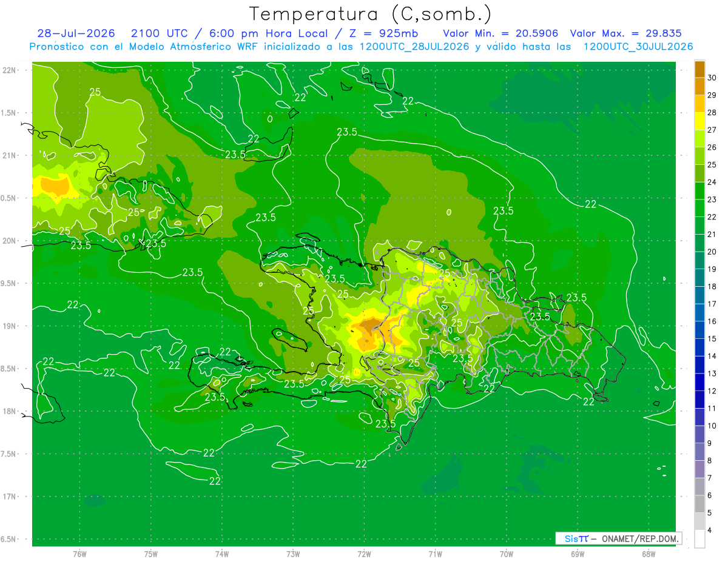Select the white bottom swatch below 4
Viewport: 728px width, 562px height.
[x=699, y=539]
